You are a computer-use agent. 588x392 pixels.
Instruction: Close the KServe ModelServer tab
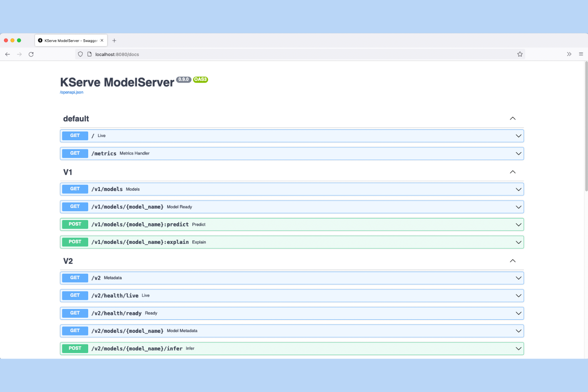point(102,41)
